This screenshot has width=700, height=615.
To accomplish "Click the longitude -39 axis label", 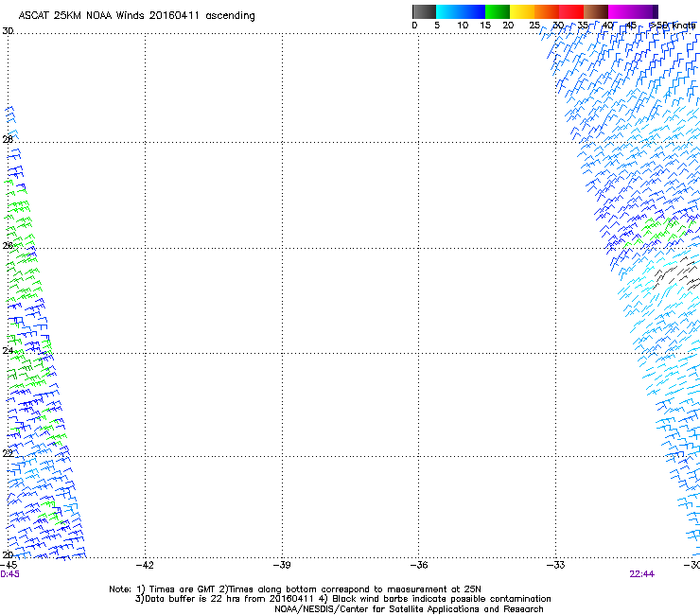I will click(282, 565).
